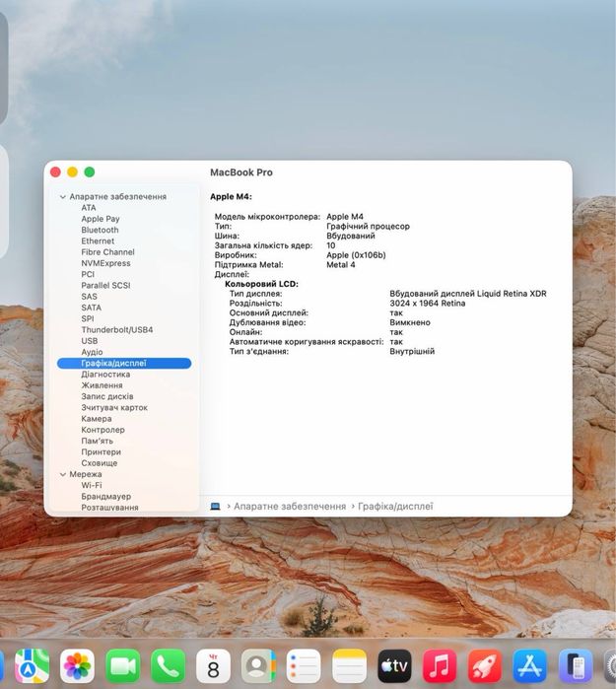Click the Вимкнено mirroring value
Viewport: 616px width, 689px height.
(410, 322)
